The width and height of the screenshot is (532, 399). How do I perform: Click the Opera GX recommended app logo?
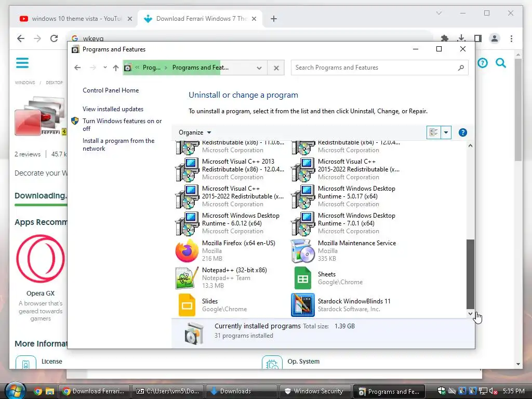pyautogui.click(x=41, y=259)
